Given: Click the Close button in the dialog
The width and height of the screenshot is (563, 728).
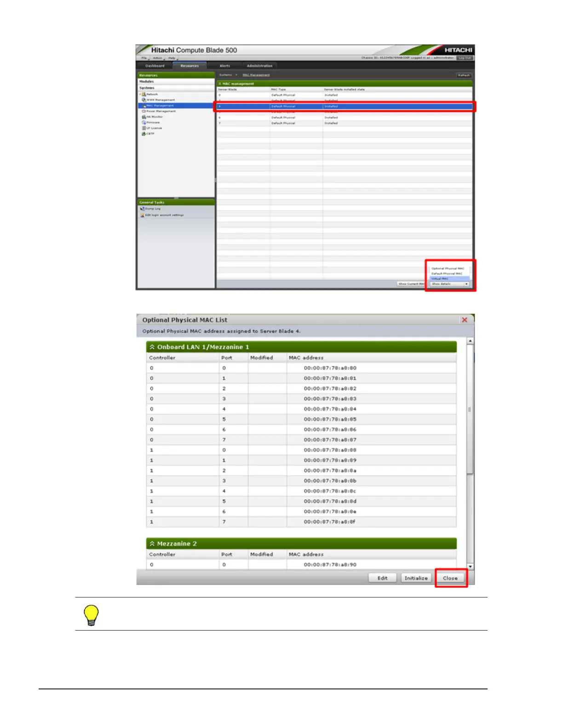Looking at the screenshot, I should [x=450, y=578].
